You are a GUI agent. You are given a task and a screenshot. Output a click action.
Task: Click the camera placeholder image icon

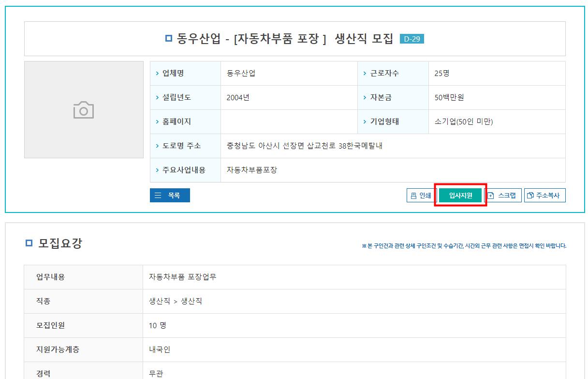pos(83,109)
